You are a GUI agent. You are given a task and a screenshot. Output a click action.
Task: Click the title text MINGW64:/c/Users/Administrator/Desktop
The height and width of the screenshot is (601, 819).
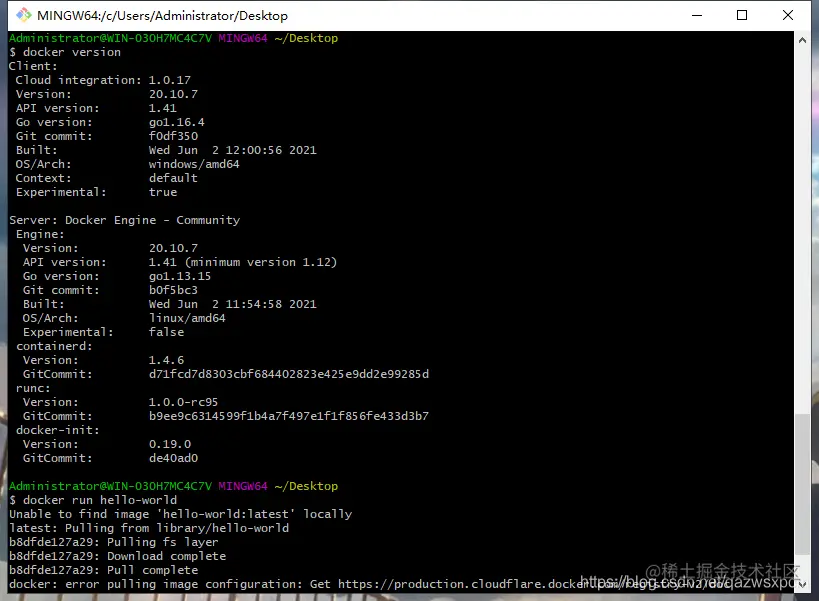tap(162, 16)
